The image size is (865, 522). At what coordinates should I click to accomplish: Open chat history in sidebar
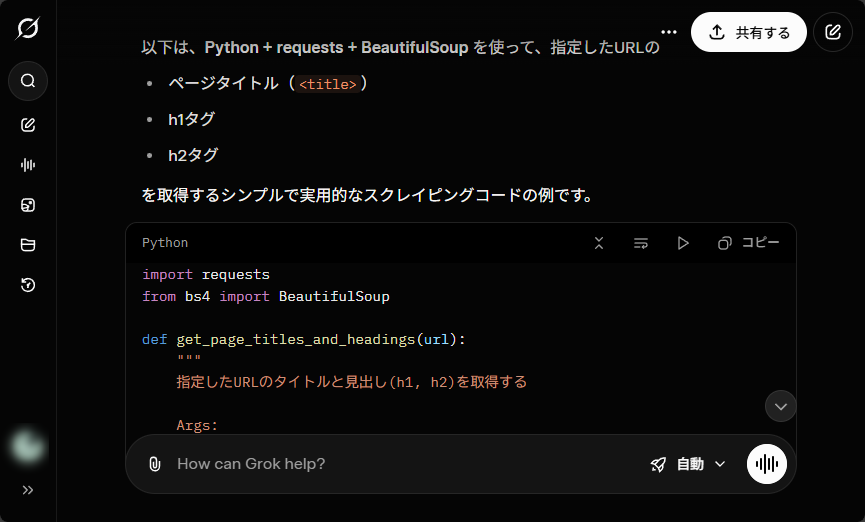[28, 285]
